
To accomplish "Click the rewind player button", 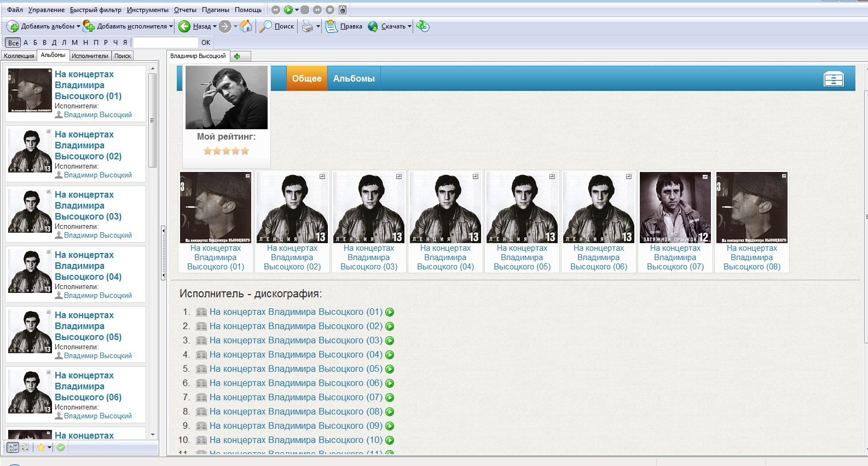I will [x=276, y=10].
